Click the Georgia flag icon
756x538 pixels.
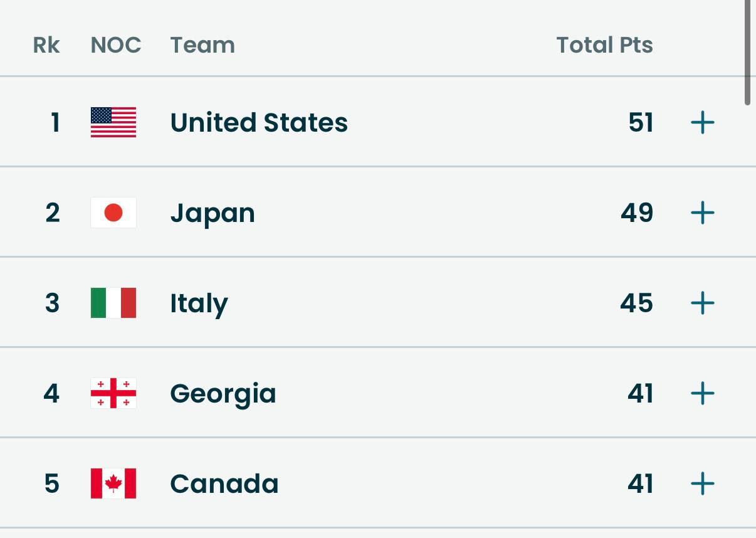pos(113,394)
